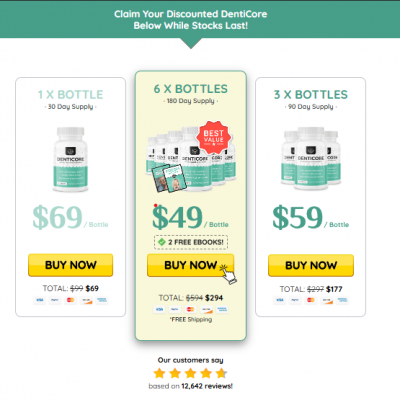Click Discover icon in 1 bottle card
400x400 pixels.
tap(86, 300)
